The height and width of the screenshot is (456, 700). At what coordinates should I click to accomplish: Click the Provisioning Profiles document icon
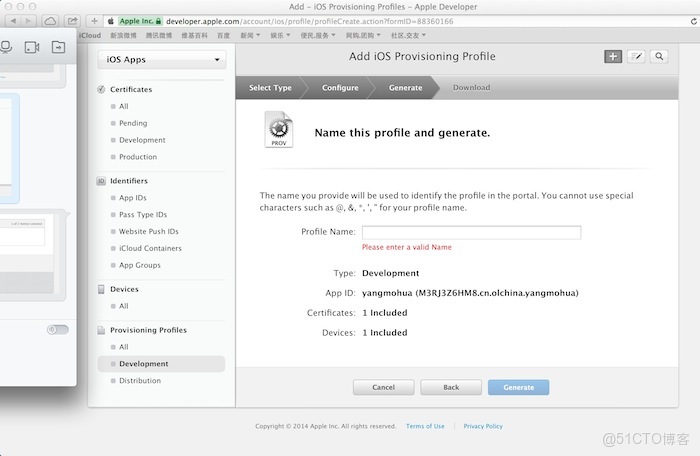(101, 330)
